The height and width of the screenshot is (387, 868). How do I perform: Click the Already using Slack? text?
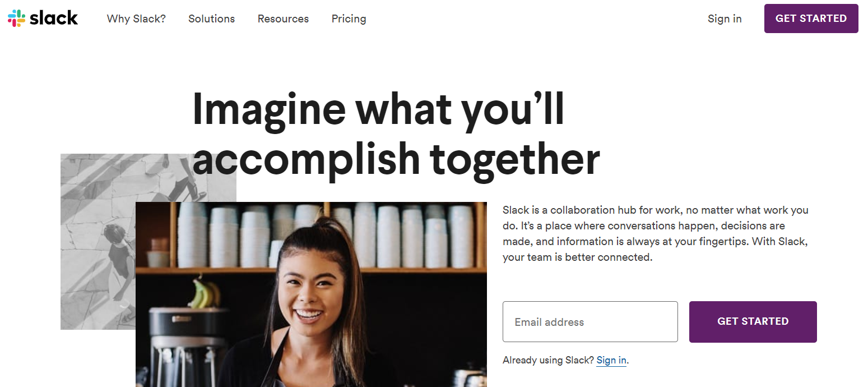pos(548,360)
